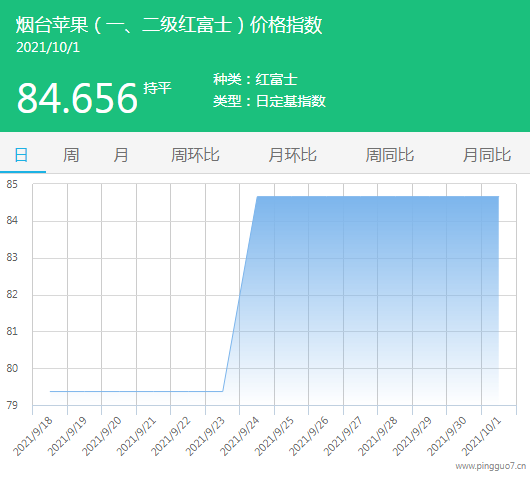Image resolution: width=530 pixels, height=477 pixels.
Task: Open the 周同比 tab
Action: [390, 155]
